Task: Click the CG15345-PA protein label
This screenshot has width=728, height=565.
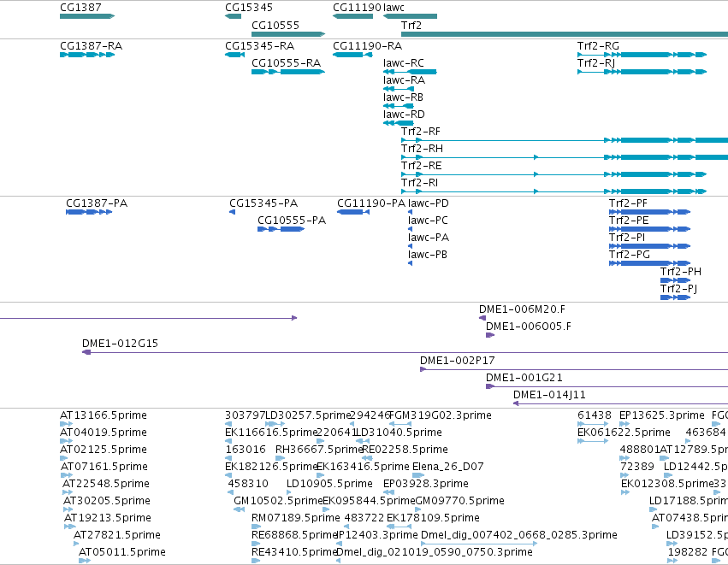Action: tap(263, 203)
